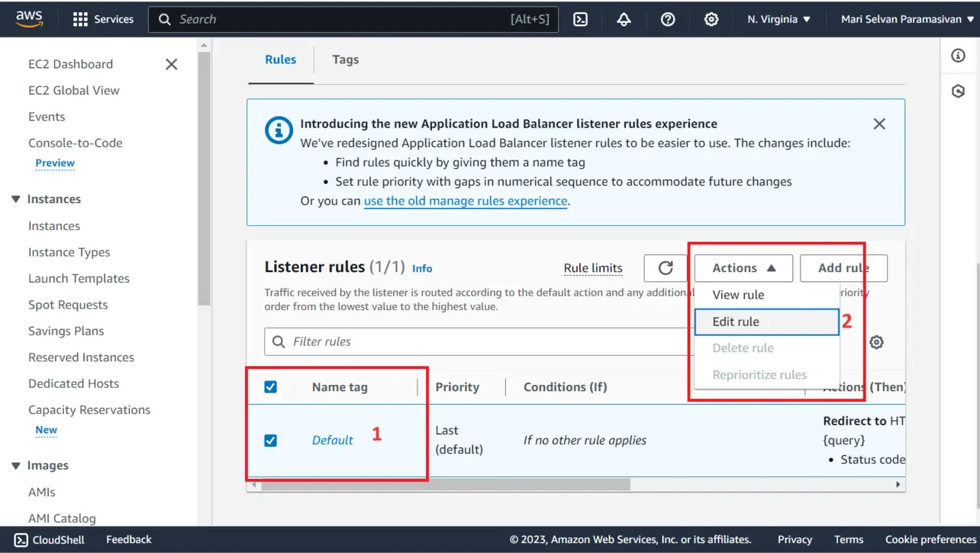
Task: Click the table's horizontal scrollbar thumb
Action: pyautogui.click(x=446, y=485)
